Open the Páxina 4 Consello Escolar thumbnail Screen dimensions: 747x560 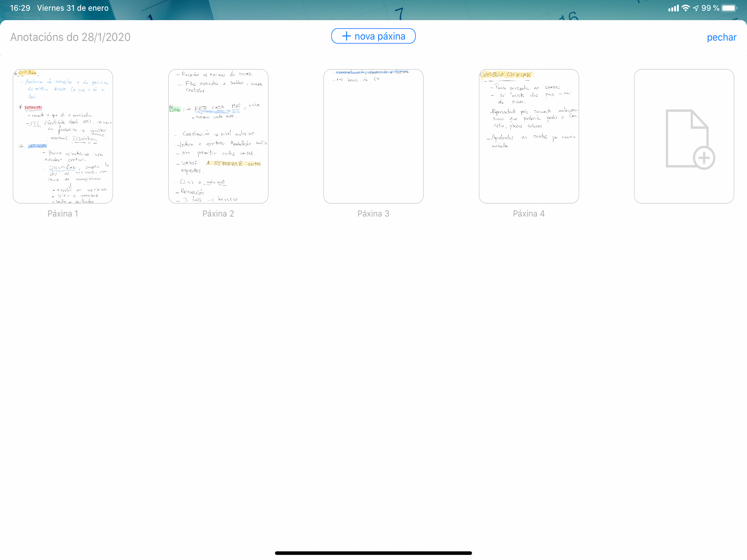click(529, 136)
